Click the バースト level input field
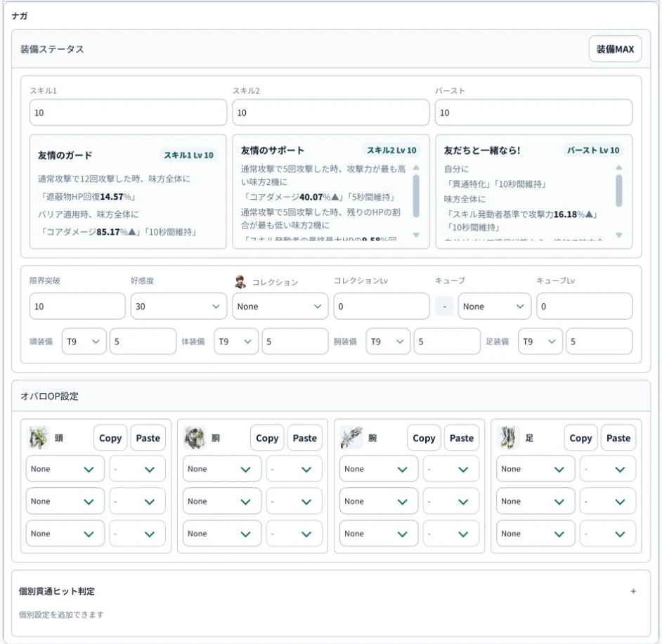The height and width of the screenshot is (644, 662). coord(533,112)
